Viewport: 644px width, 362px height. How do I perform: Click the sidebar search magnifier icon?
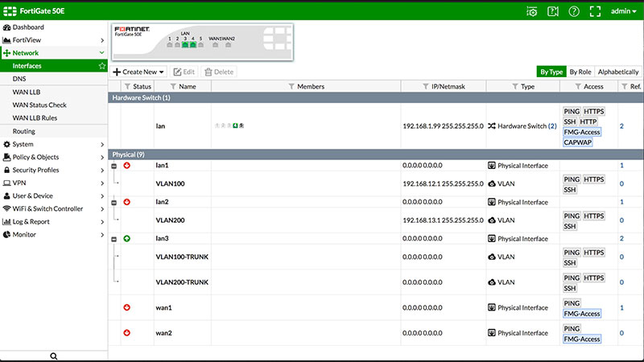coord(54,356)
